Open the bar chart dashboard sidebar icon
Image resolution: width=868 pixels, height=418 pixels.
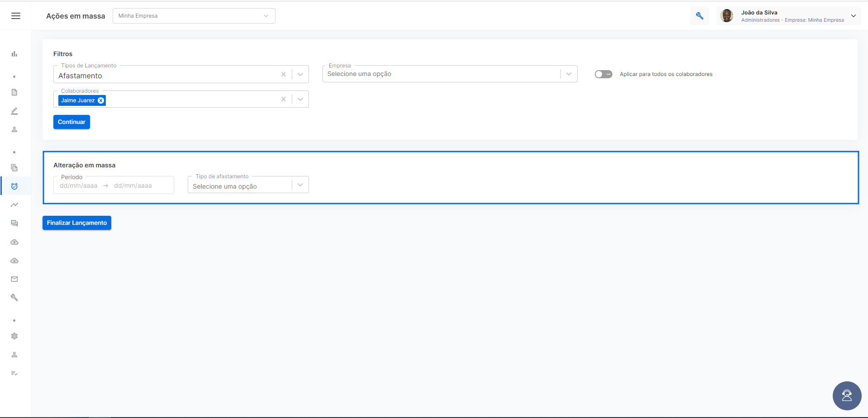coord(14,54)
